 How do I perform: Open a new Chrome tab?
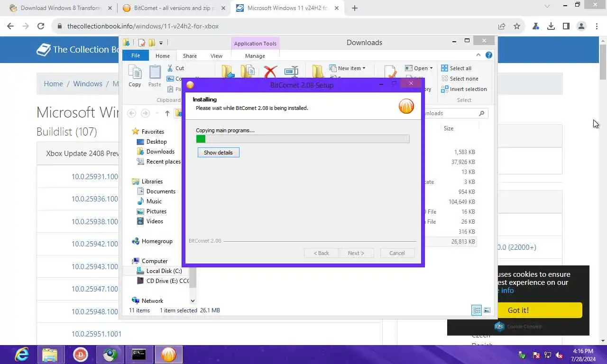[355, 8]
